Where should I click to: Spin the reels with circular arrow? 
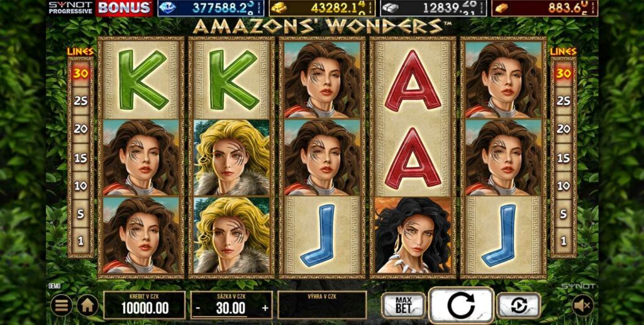pos(461,306)
